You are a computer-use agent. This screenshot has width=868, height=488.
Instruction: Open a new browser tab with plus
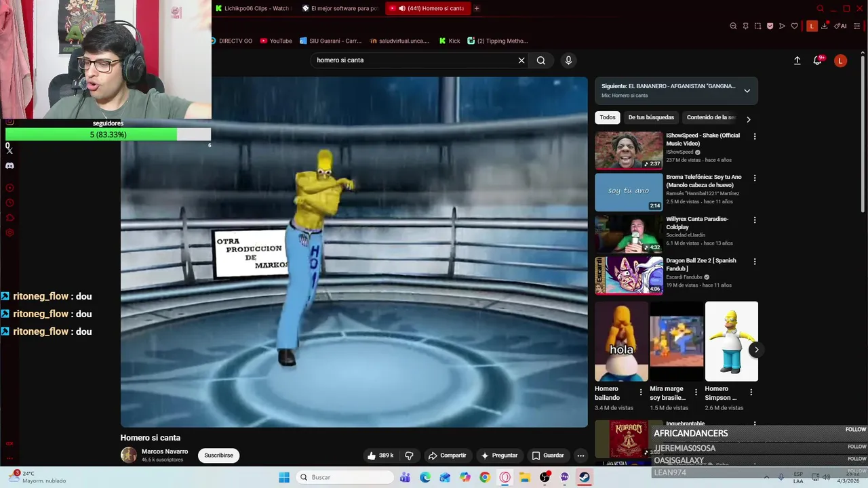(x=477, y=8)
